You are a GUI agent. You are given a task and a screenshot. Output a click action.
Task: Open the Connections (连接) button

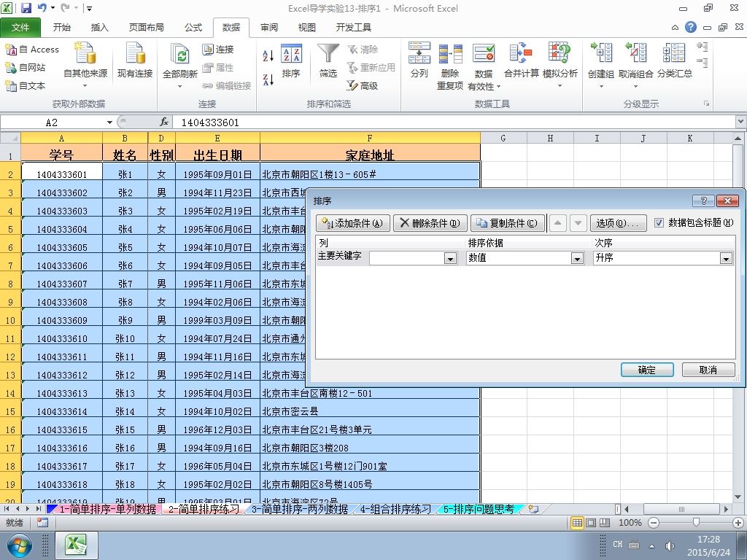(218, 49)
